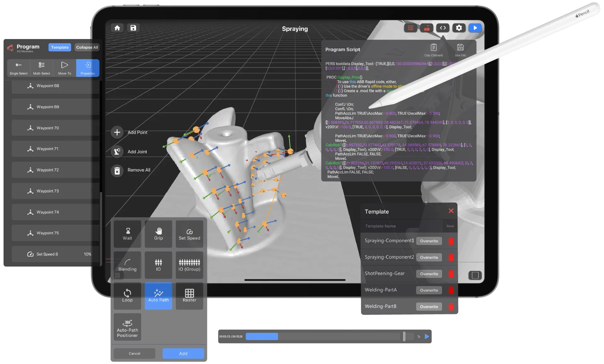This screenshot has width=604, height=364.
Task: Choose the Raster module tile
Action: coord(189,296)
